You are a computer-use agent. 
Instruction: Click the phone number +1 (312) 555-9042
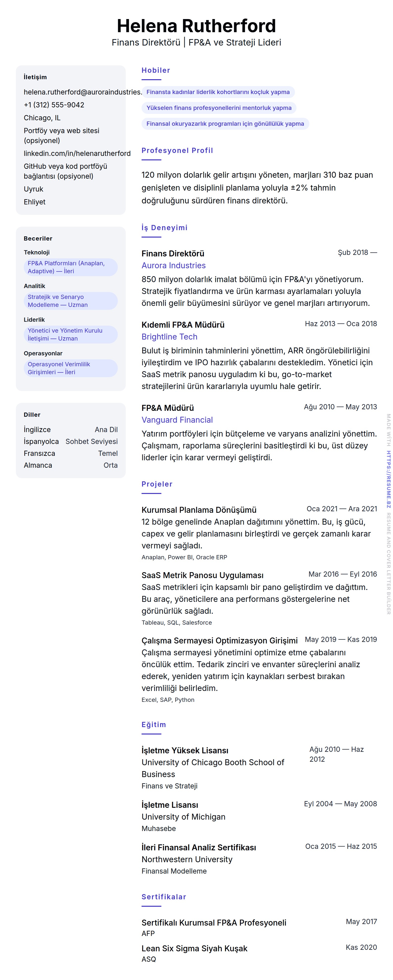(54, 105)
